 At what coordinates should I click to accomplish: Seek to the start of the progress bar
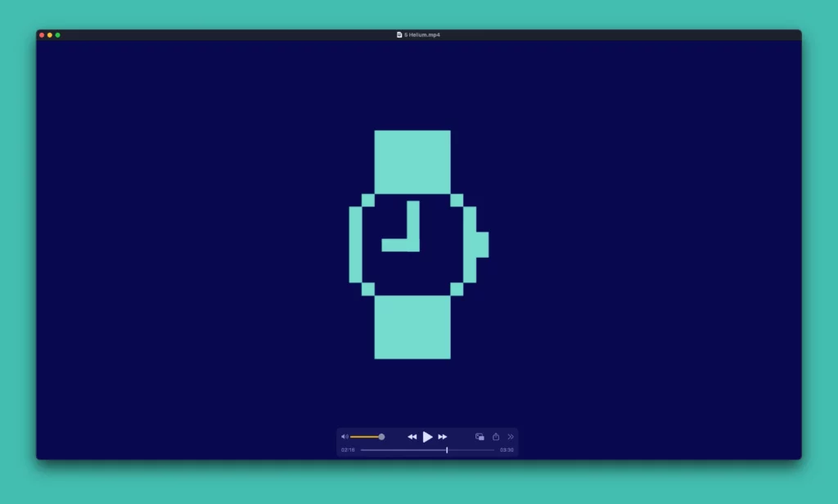point(363,450)
